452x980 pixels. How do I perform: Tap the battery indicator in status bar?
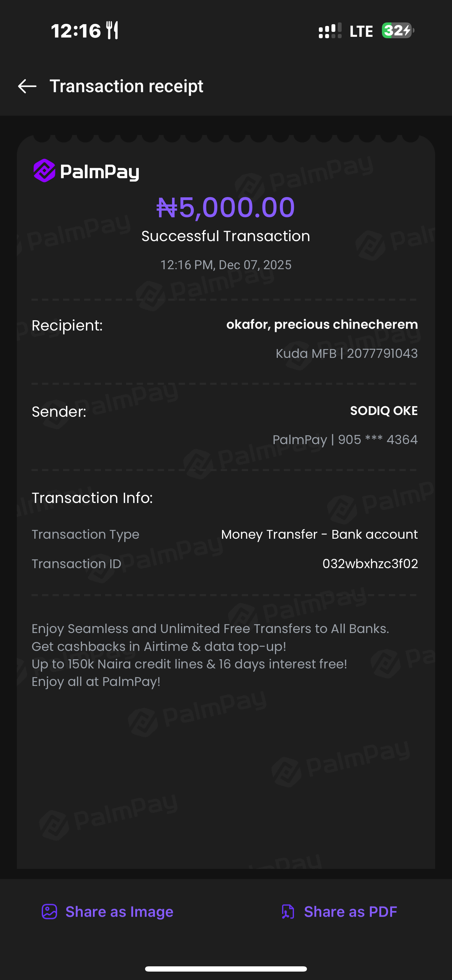(398, 30)
